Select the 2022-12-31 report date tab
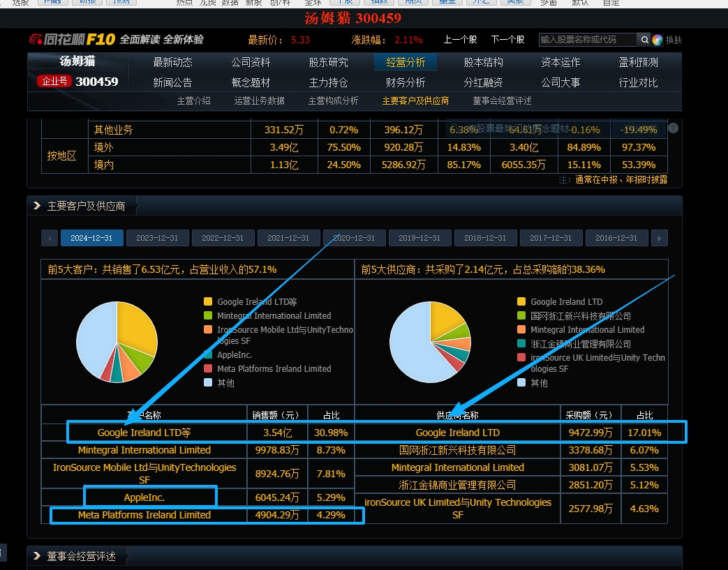Screen dimensions: 728x570 coord(223,238)
